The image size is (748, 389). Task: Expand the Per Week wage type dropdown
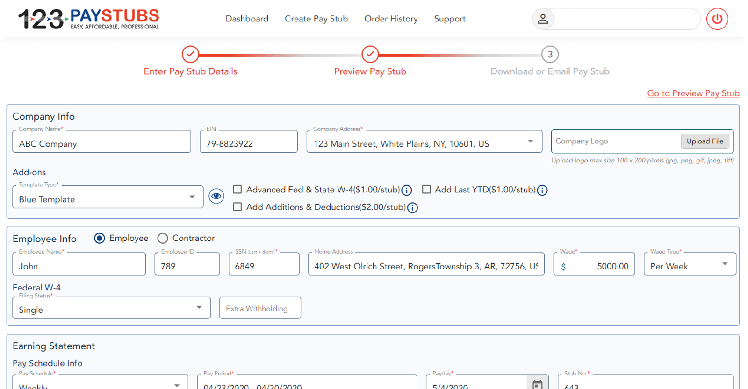(690, 264)
